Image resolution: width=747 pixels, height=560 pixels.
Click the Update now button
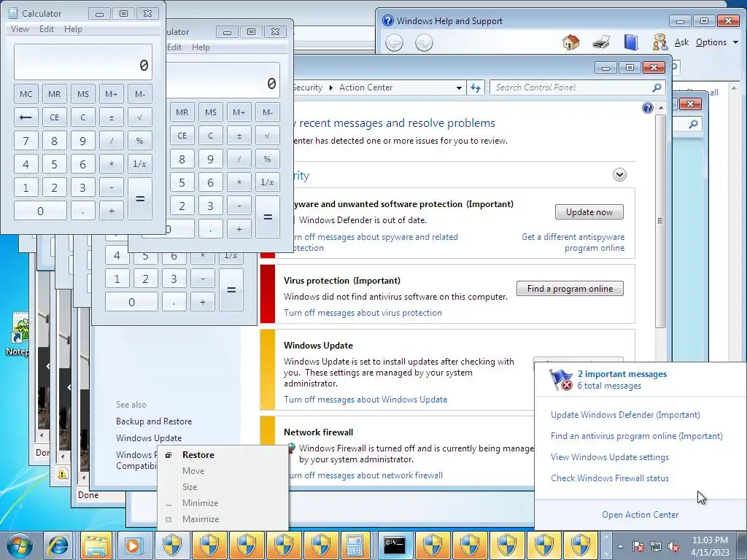click(589, 212)
